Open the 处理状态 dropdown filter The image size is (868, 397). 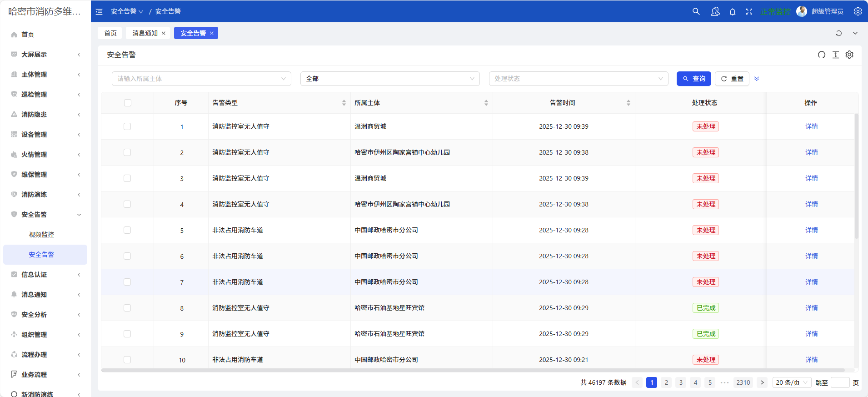point(578,79)
